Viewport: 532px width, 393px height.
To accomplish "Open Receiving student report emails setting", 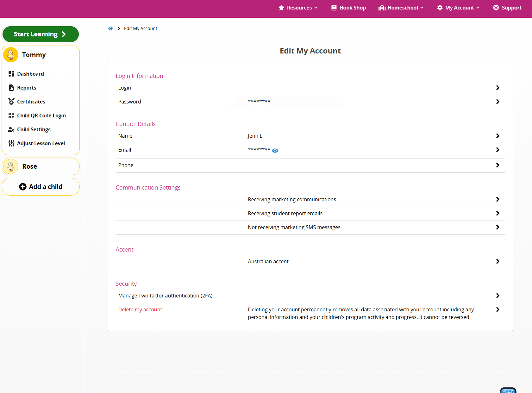I will click(x=310, y=213).
